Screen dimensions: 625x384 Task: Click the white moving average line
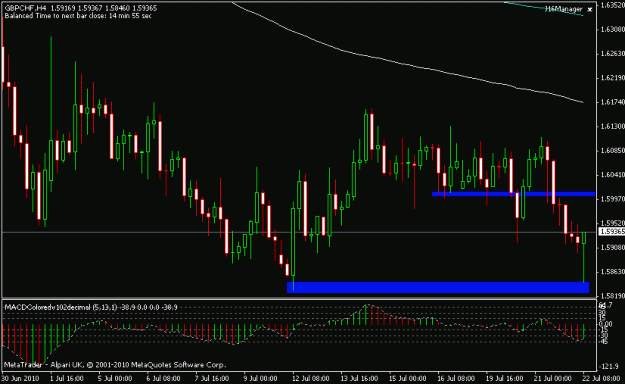pyautogui.click(x=407, y=65)
